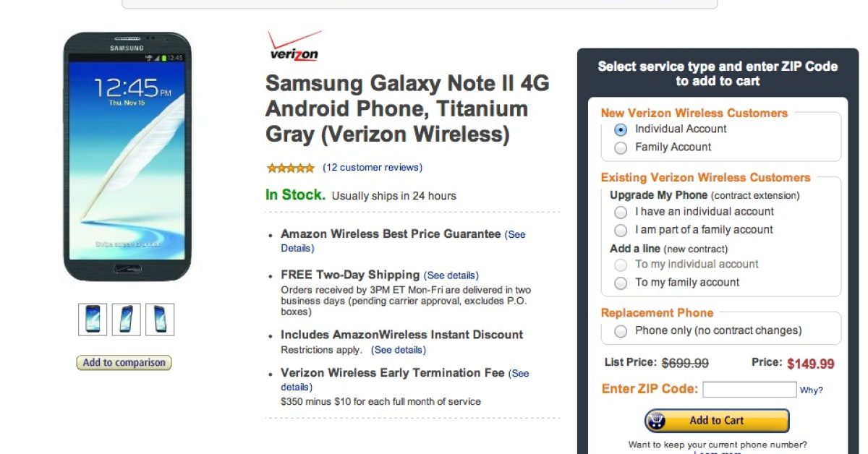This screenshot has height=454, width=868.
Task: Select the first phone thumbnail image
Action: click(x=93, y=320)
